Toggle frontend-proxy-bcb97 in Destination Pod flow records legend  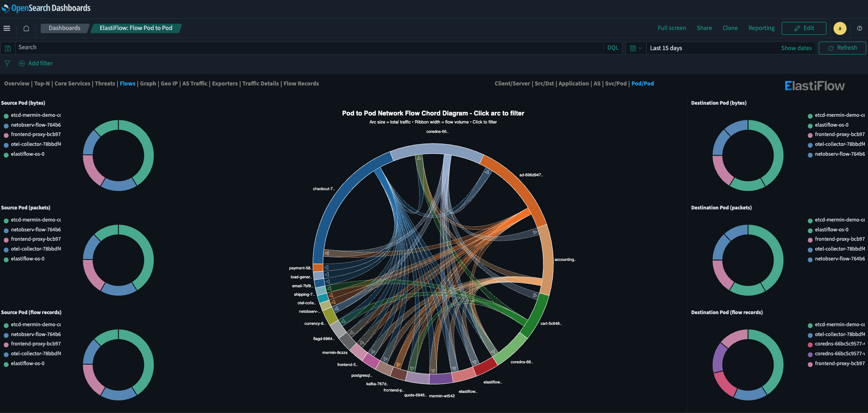point(841,363)
